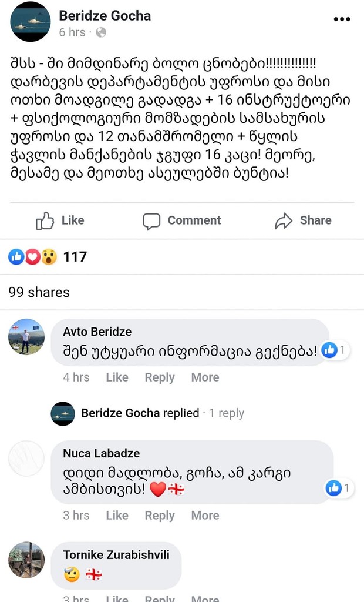Open Avto Beridze's profile avatar
Screen dimensions: 364x602
26,337
